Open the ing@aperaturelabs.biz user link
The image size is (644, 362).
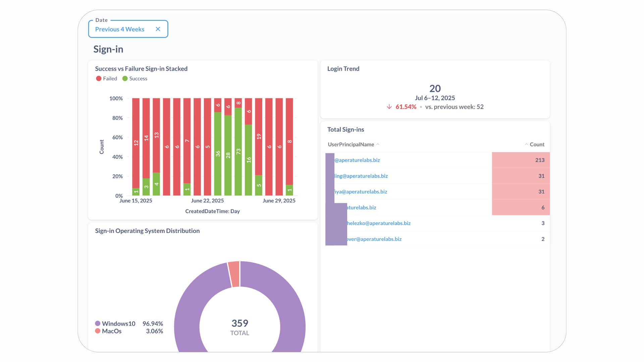(x=361, y=176)
